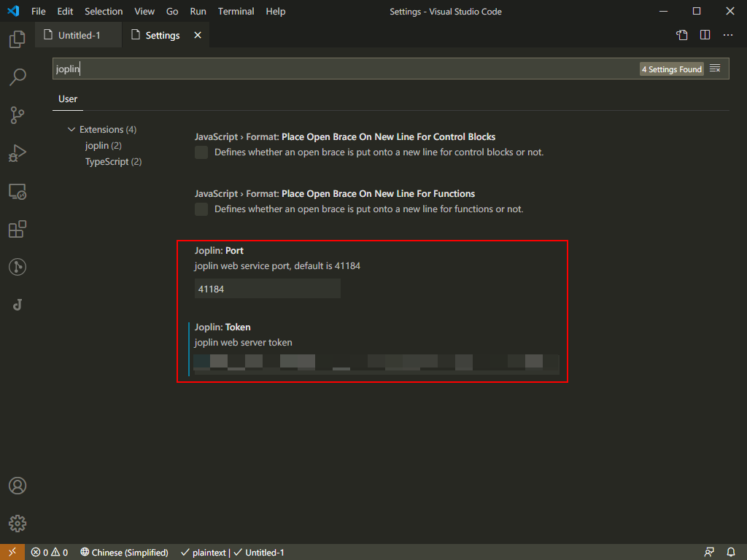Click 'joplin web service port' description text
The width and height of the screenshot is (747, 560).
pos(277,265)
